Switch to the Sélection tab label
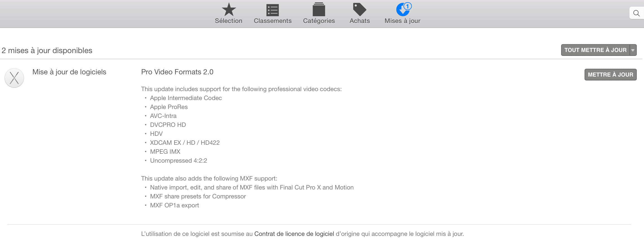Screen dimensions: 644x242 tap(229, 21)
